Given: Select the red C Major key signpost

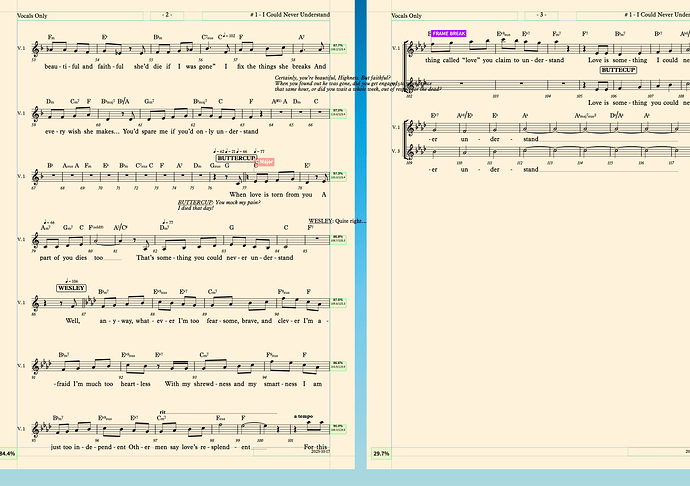Looking at the screenshot, I should click(265, 162).
